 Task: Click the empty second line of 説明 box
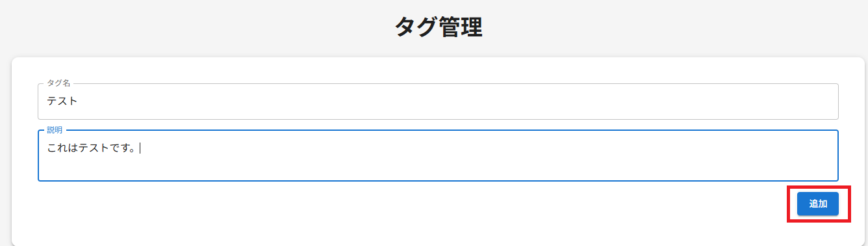click(438, 167)
